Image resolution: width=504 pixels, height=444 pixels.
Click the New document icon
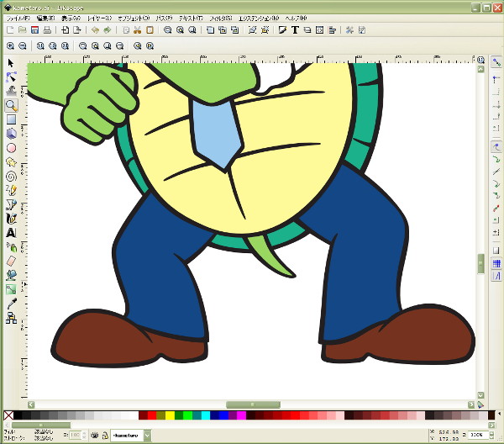[x=10, y=30]
